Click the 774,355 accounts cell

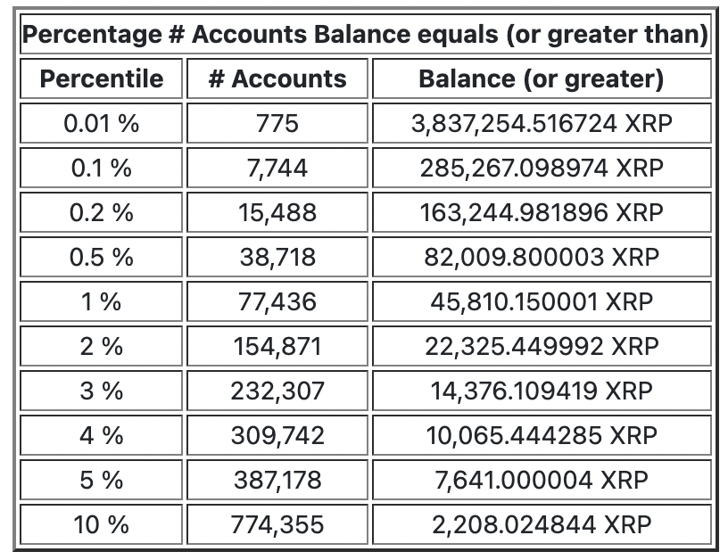[277, 524]
